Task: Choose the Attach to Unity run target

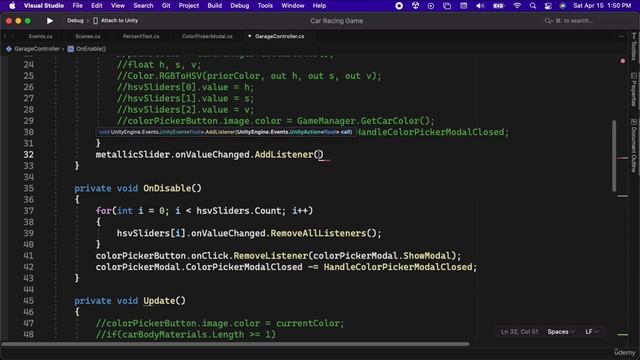Action: (116, 20)
